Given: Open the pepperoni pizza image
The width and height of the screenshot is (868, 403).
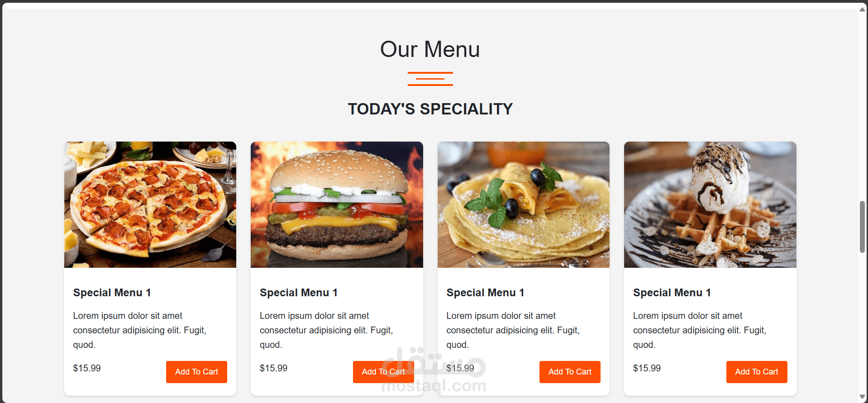Looking at the screenshot, I should 150,204.
